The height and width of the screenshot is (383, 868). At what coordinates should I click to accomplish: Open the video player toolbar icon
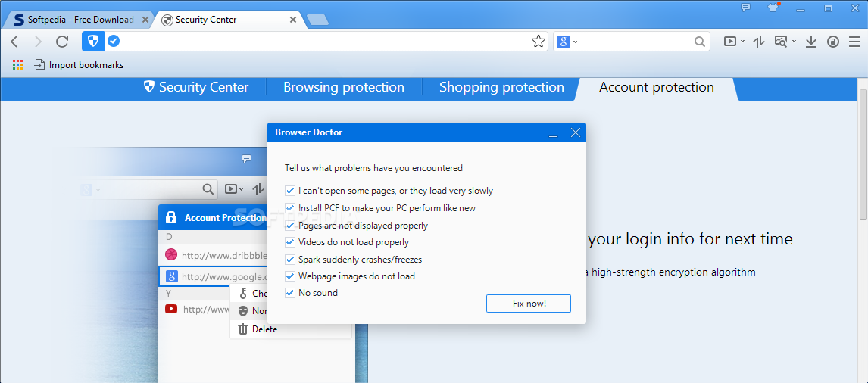pyautogui.click(x=730, y=42)
